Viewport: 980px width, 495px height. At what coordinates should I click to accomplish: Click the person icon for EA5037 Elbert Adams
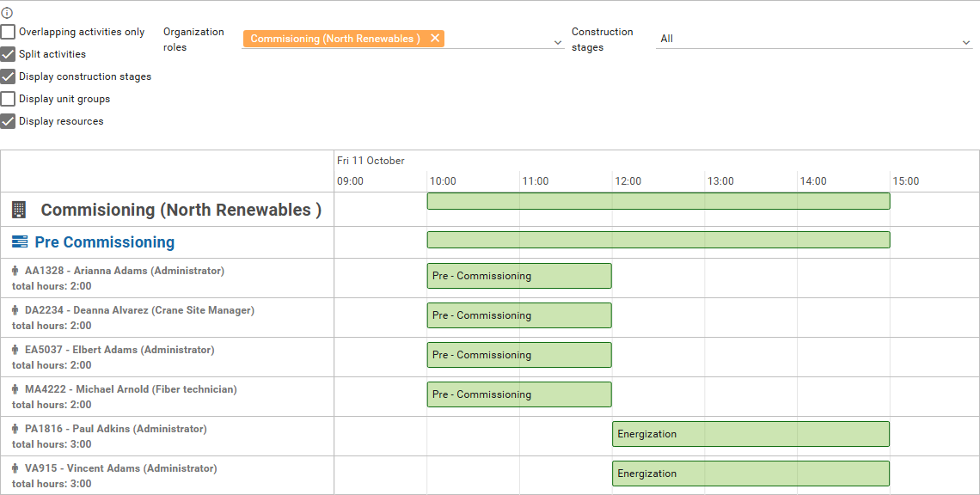click(15, 350)
